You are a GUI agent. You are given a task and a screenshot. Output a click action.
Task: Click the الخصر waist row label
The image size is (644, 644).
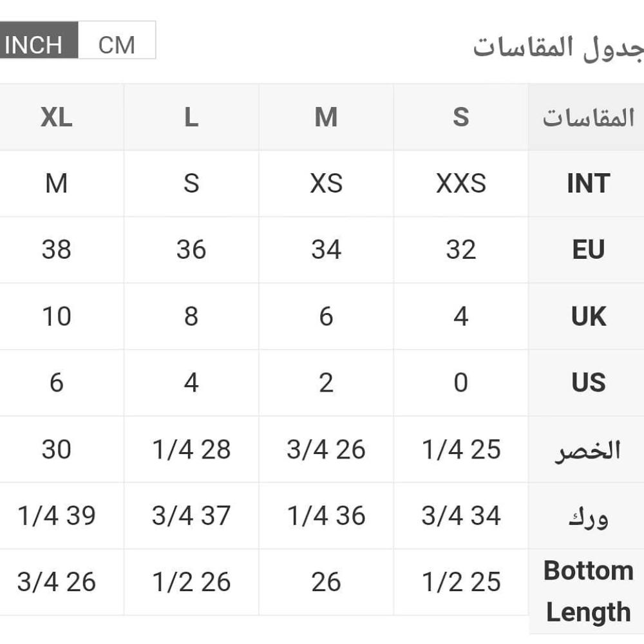(588, 450)
